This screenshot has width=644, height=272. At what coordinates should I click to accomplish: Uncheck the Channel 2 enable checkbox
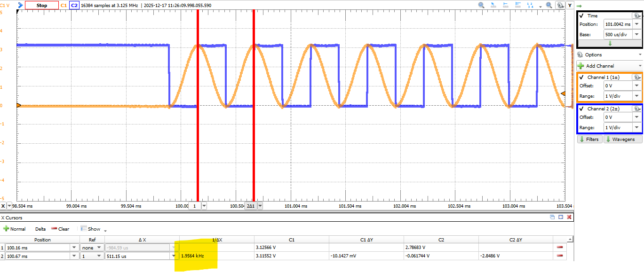coord(582,109)
